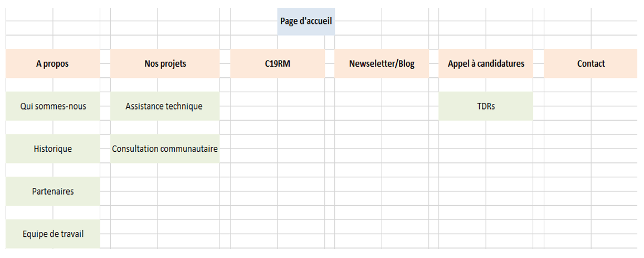This screenshot has width=644, height=258.
Task: Click the Qui sommes-nous cell
Action: tap(52, 106)
